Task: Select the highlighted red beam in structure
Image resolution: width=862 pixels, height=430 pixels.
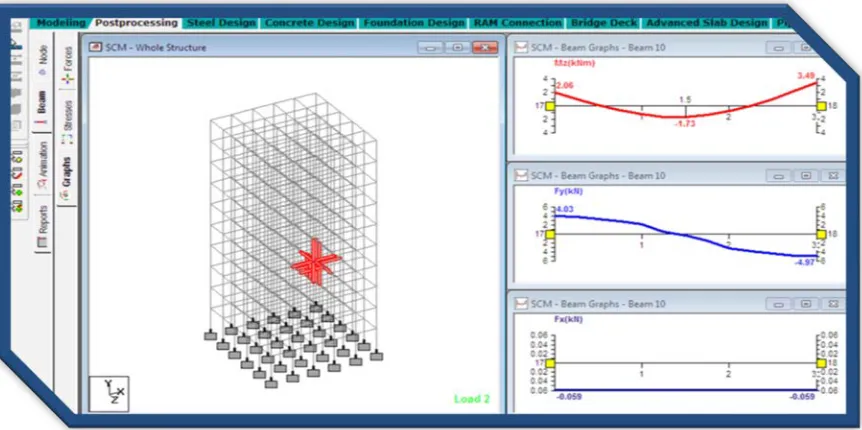Action: coord(315,263)
